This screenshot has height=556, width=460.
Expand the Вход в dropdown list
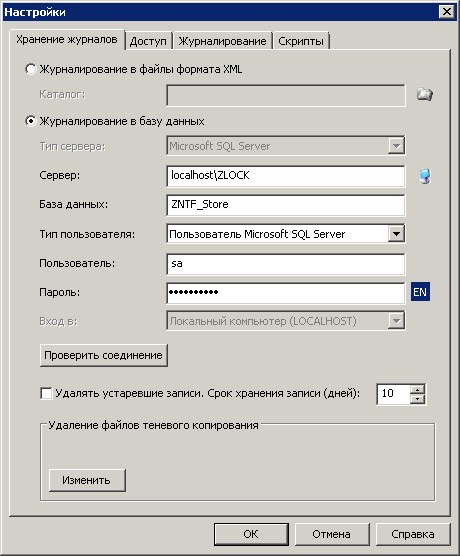[x=396, y=321]
